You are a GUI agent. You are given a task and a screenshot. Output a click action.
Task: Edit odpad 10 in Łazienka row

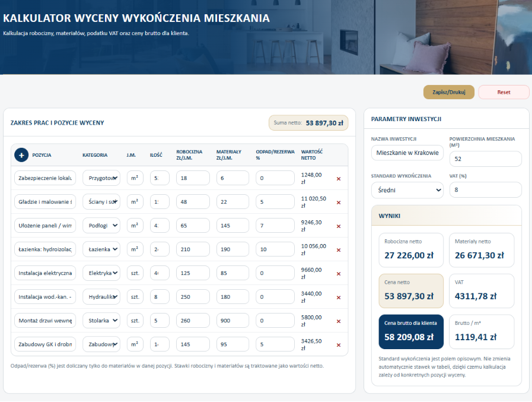click(275, 249)
